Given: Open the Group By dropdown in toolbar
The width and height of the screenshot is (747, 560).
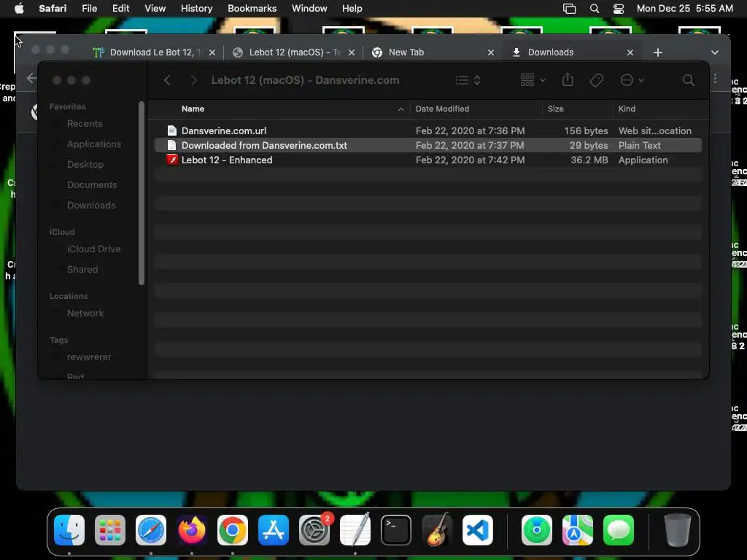Looking at the screenshot, I should pyautogui.click(x=533, y=79).
